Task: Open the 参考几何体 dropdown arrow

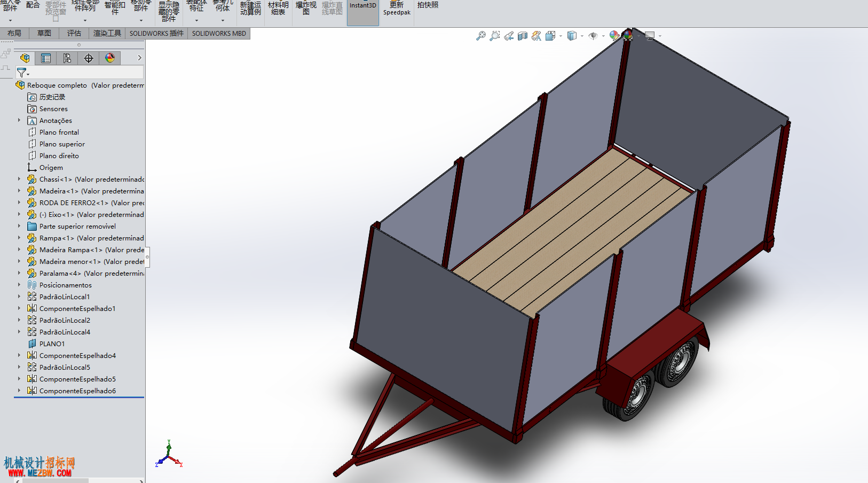Action: 223,21
